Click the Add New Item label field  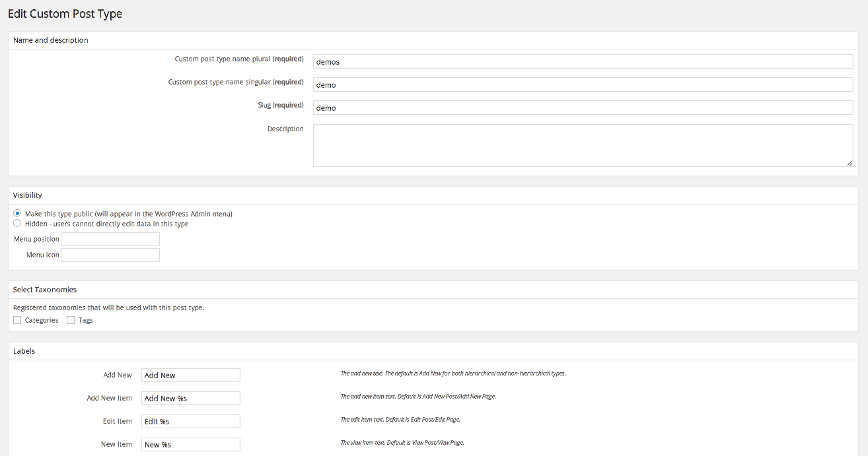click(x=190, y=398)
